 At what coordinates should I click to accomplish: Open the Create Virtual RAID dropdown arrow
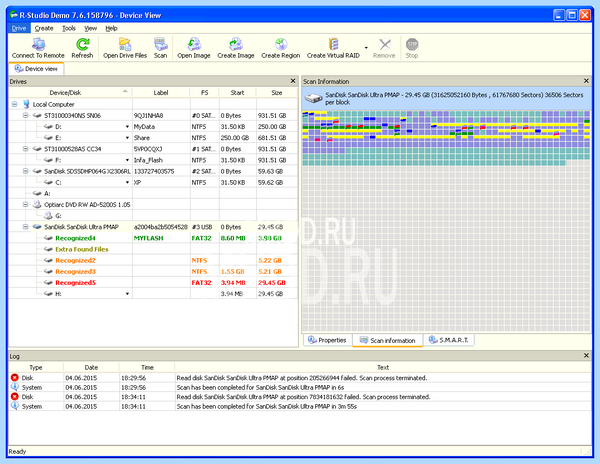click(366, 48)
